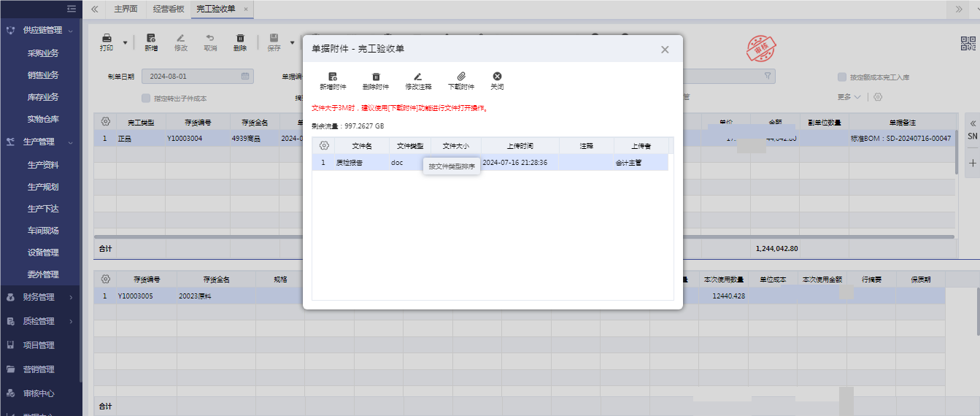
Task: Open the QR code icon at top right
Action: 968,43
